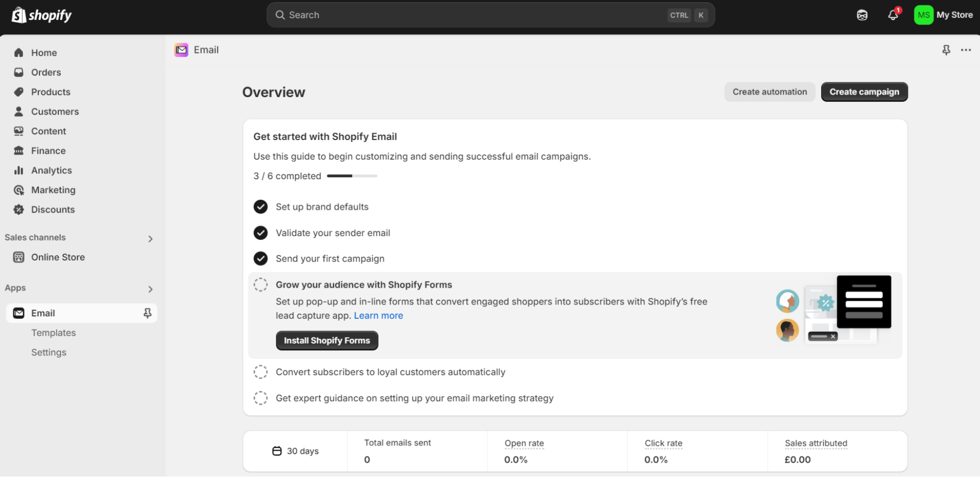Click the Finance bank icon
Viewport: 980px width, 477px height.
19,150
